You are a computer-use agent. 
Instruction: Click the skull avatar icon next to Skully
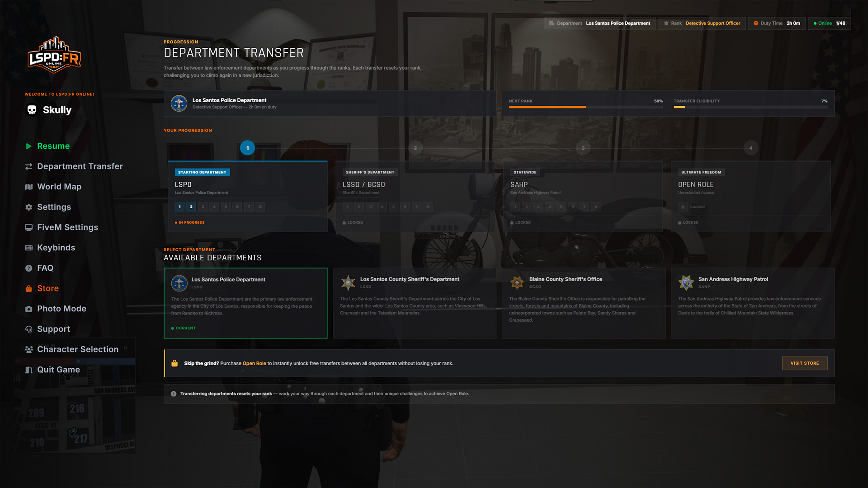click(x=32, y=110)
